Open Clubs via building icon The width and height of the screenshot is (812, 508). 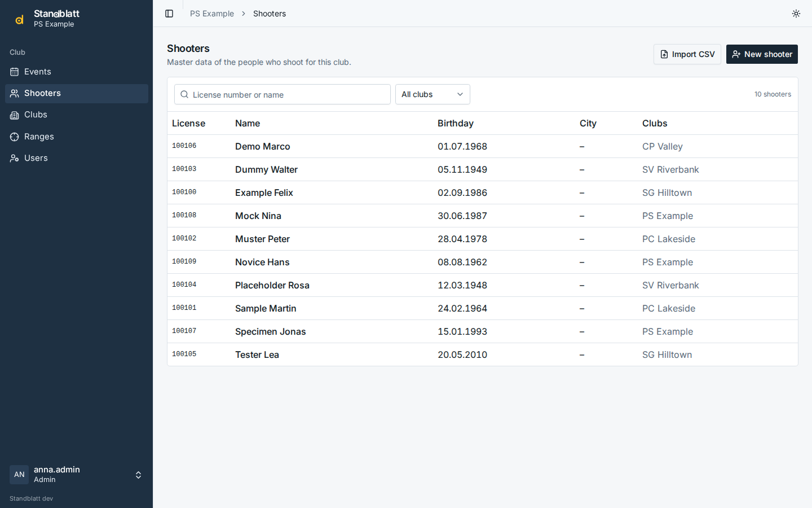(x=14, y=115)
